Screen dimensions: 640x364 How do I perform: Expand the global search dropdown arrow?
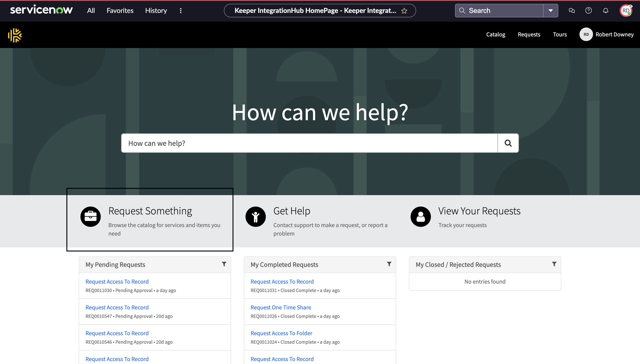point(550,11)
